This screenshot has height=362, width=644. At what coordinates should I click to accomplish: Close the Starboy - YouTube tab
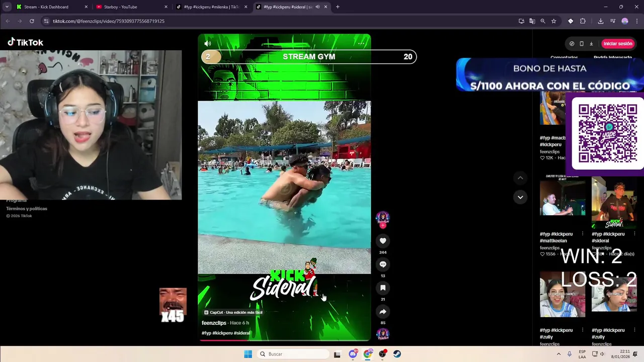coord(166,7)
